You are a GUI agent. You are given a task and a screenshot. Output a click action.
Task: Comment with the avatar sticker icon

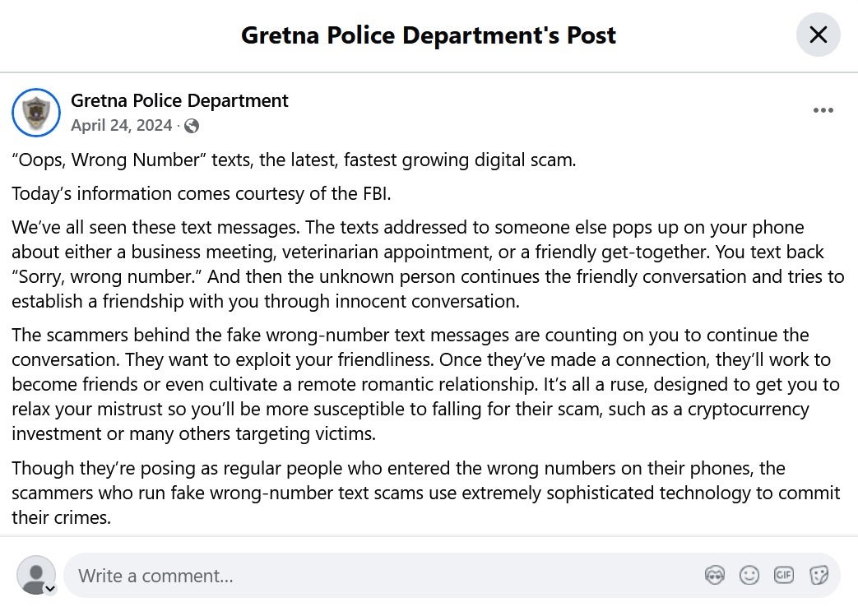(x=715, y=576)
